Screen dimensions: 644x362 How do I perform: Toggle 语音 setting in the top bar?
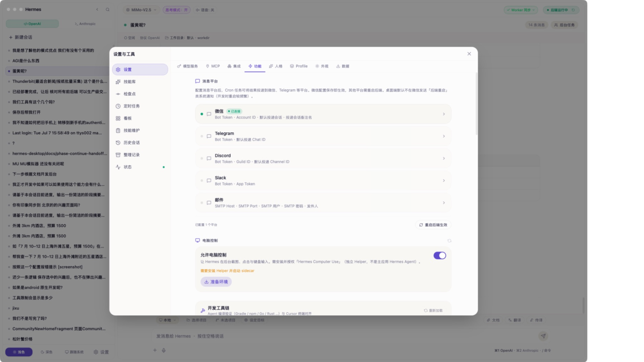205,10
